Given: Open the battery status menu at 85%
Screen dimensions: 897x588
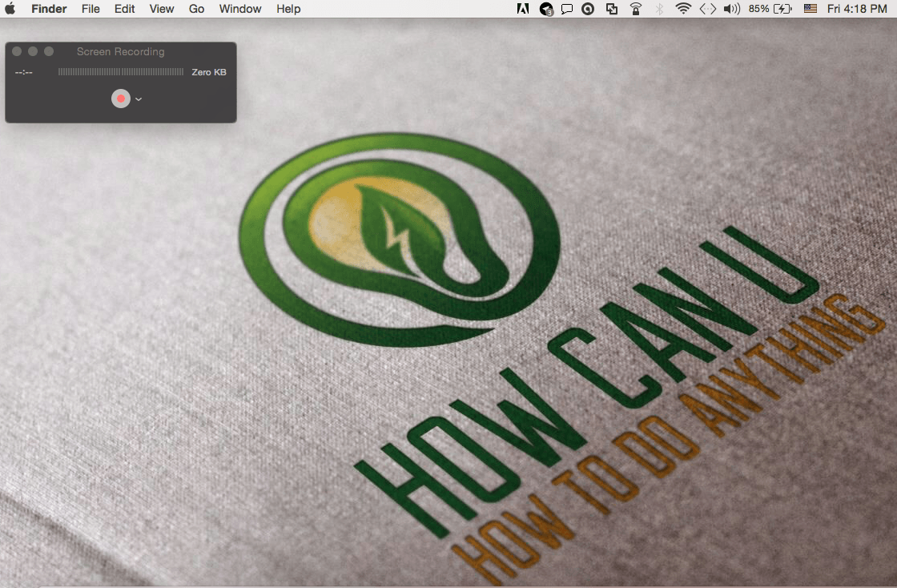Looking at the screenshot, I should [x=770, y=9].
